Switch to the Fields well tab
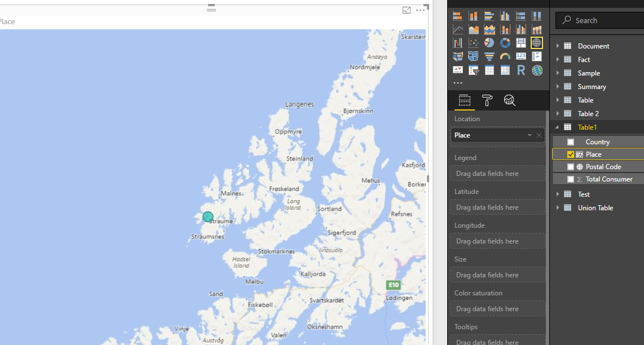This screenshot has width=644, height=345. tap(465, 100)
